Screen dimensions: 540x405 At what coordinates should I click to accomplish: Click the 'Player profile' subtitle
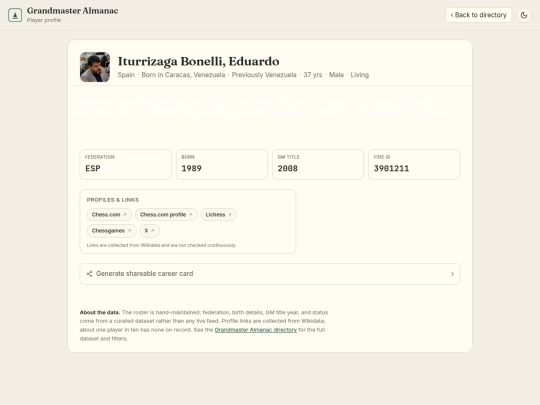pos(44,20)
